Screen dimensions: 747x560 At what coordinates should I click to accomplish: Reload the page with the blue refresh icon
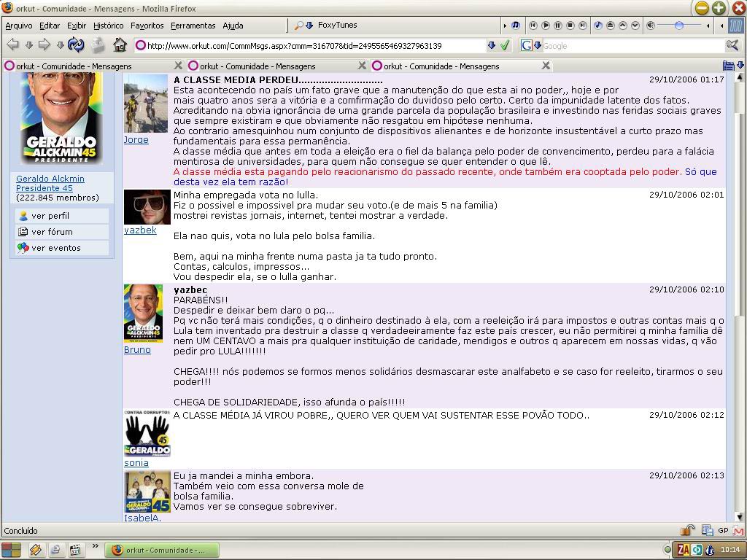(x=76, y=44)
